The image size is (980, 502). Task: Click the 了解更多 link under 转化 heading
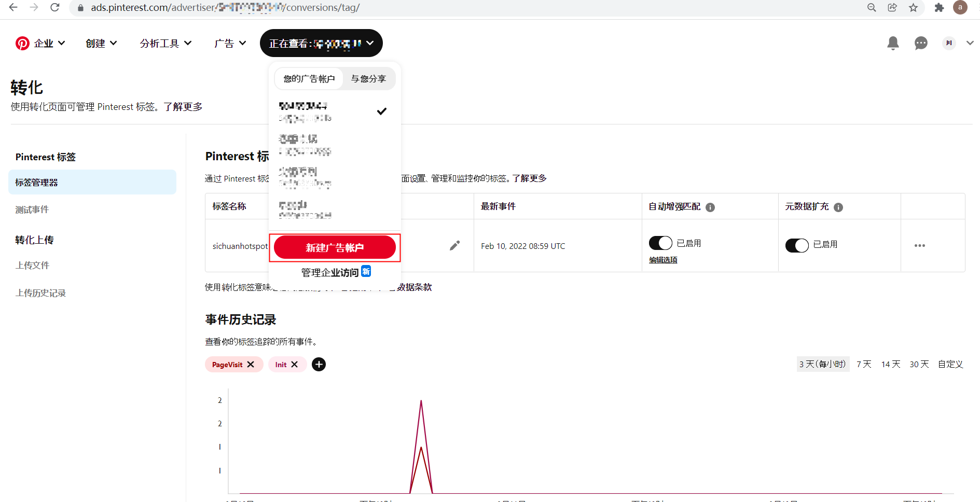[x=183, y=107]
